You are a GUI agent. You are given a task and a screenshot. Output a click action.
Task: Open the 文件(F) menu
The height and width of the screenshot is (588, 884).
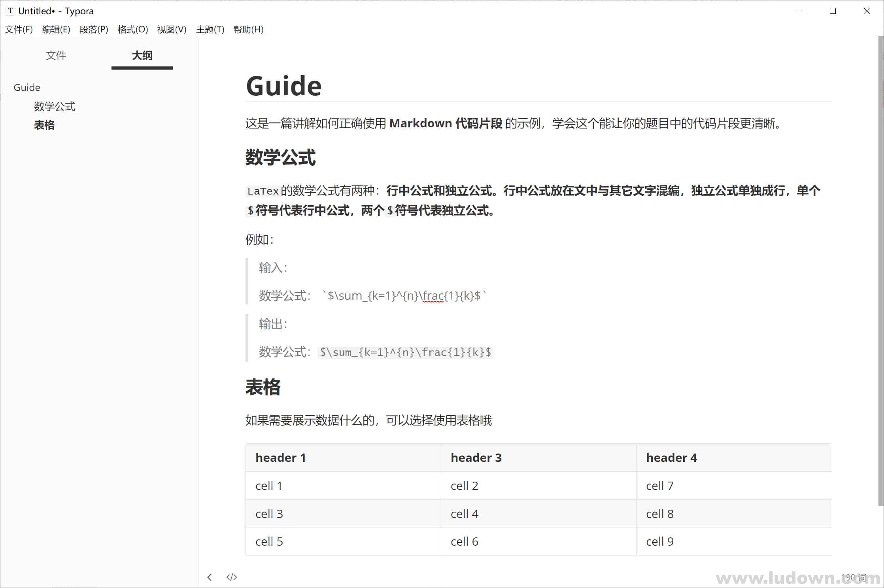click(x=19, y=30)
